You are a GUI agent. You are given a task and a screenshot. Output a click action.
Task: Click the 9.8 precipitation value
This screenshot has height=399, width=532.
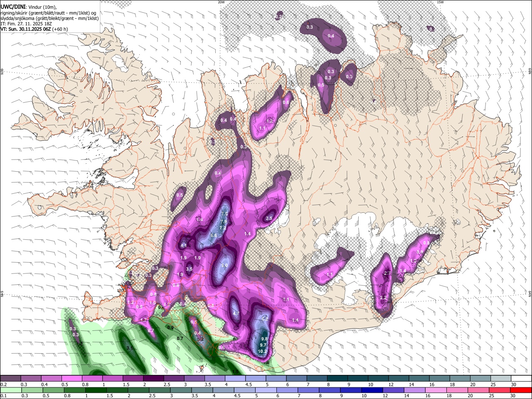(x=264, y=339)
